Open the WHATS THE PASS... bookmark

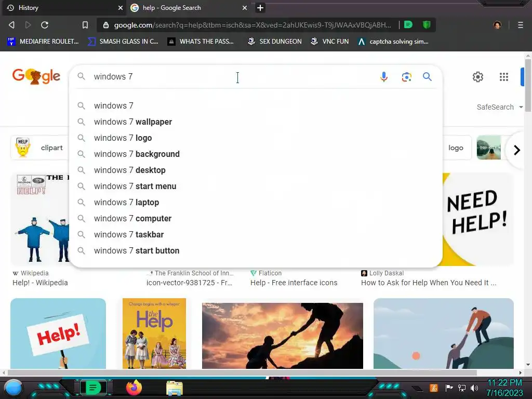click(201, 42)
